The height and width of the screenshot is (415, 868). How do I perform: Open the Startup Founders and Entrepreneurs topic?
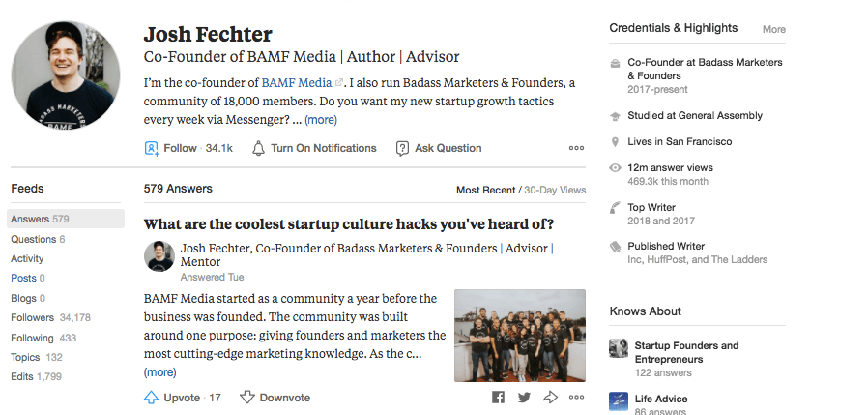686,352
